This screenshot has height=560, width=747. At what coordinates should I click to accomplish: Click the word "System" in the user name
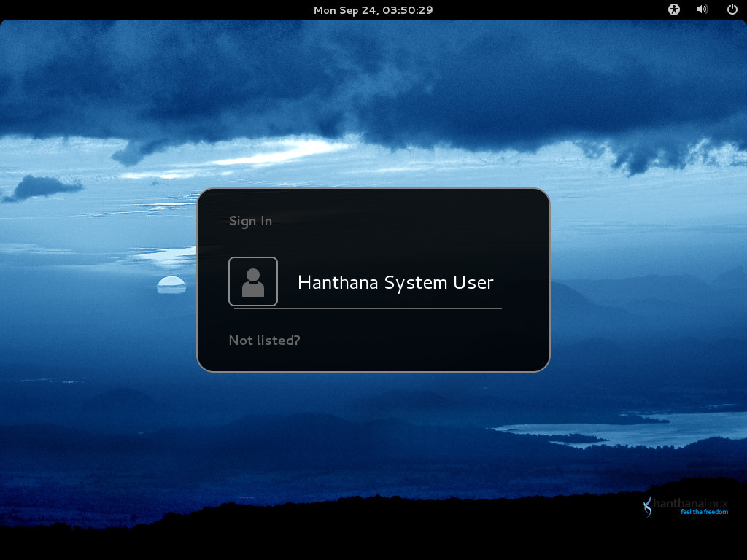pos(416,283)
